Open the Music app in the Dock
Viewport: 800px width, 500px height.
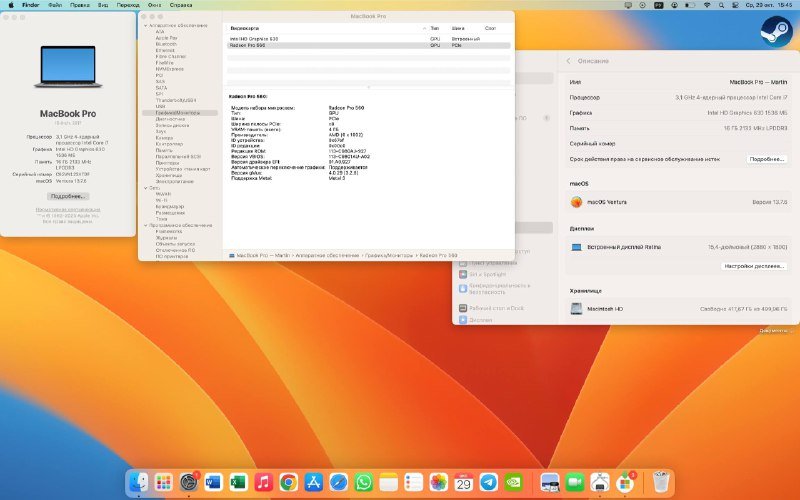[x=263, y=482]
